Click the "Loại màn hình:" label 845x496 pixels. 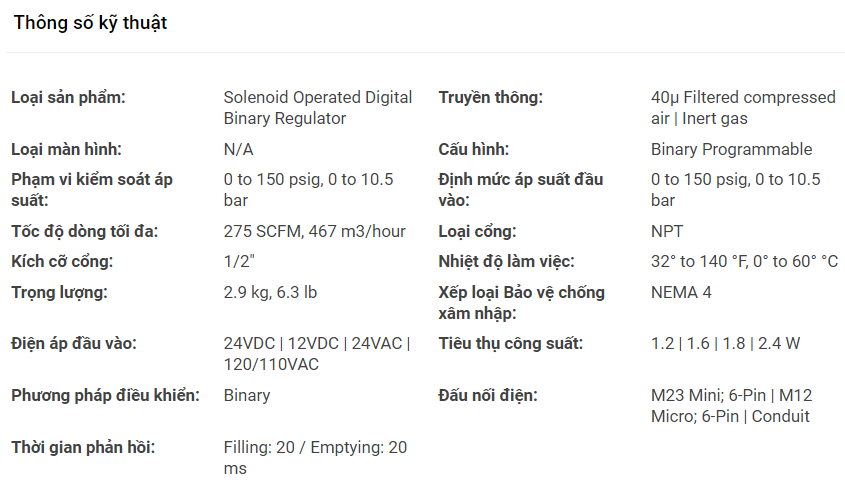[66, 150]
